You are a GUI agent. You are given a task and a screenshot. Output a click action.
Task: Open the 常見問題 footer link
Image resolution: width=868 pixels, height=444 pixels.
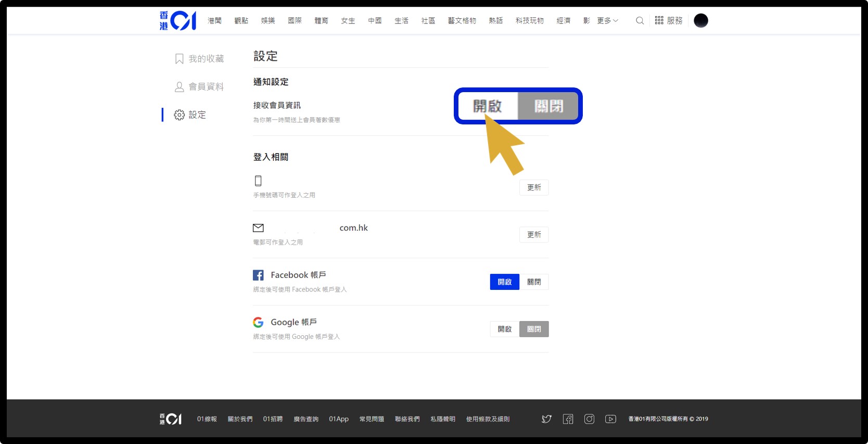372,419
